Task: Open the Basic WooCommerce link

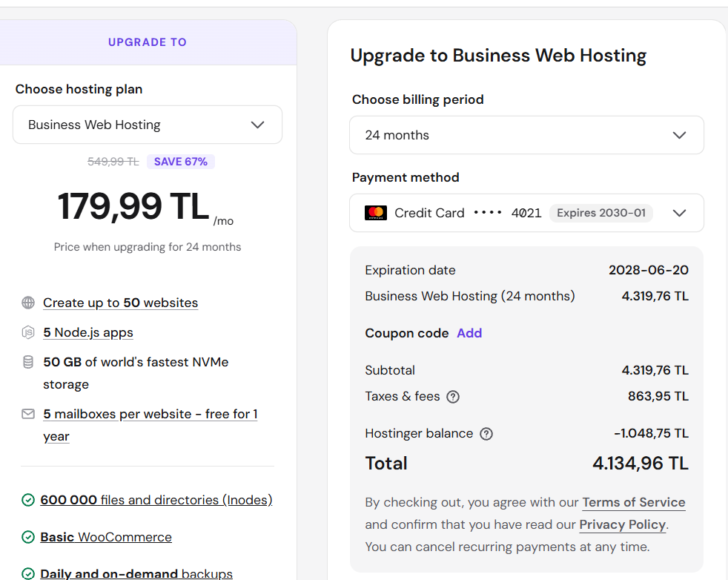Action: click(x=106, y=537)
